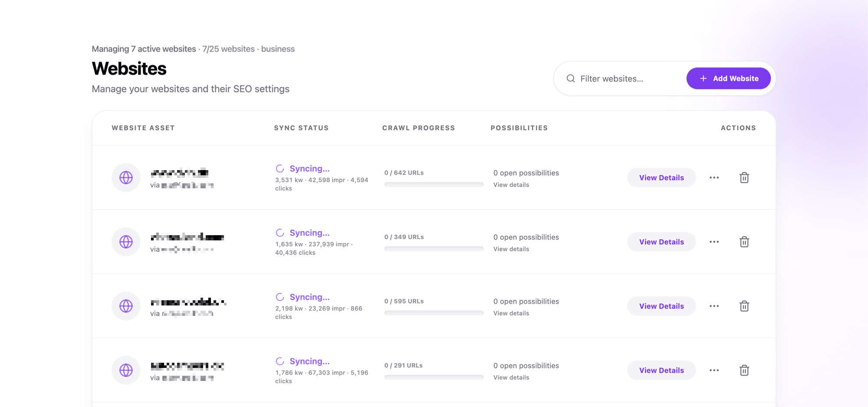
Task: Open the ellipsis menu on the 595 URLs row
Action: (x=714, y=306)
